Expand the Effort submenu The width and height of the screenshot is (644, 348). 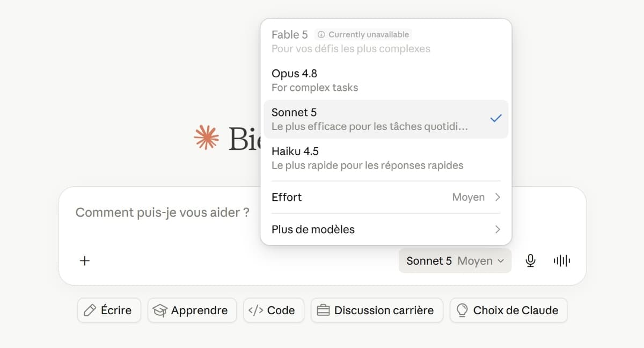coord(386,197)
